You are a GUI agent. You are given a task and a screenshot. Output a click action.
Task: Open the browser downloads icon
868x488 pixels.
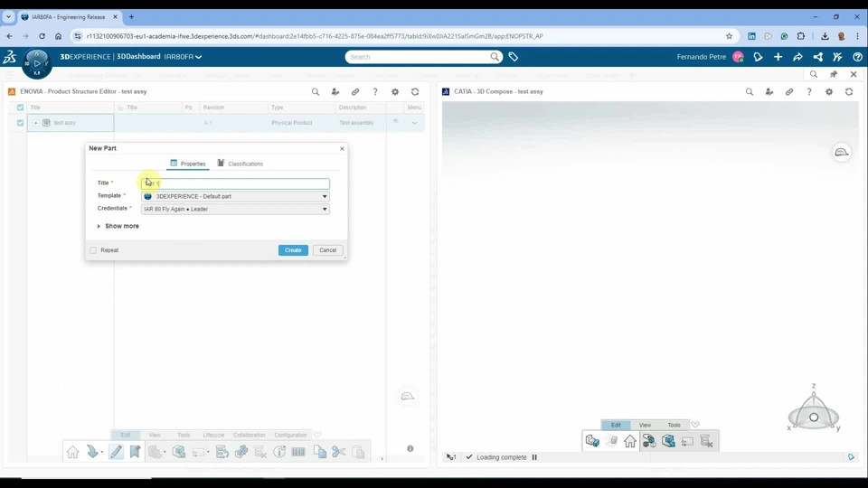(x=825, y=36)
